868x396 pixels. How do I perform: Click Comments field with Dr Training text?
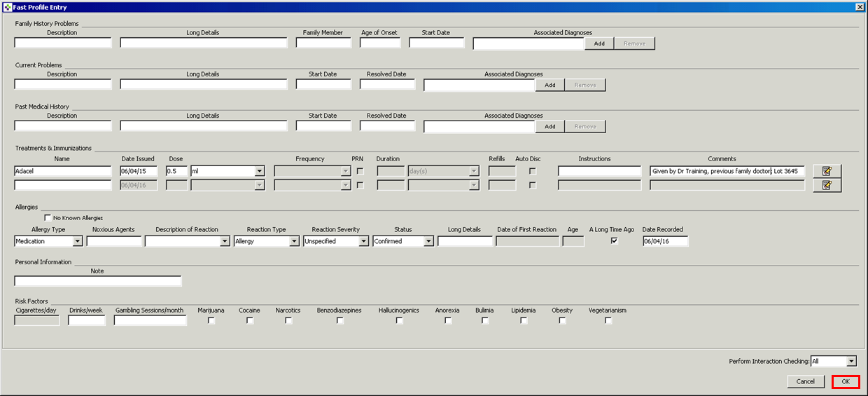(x=727, y=171)
